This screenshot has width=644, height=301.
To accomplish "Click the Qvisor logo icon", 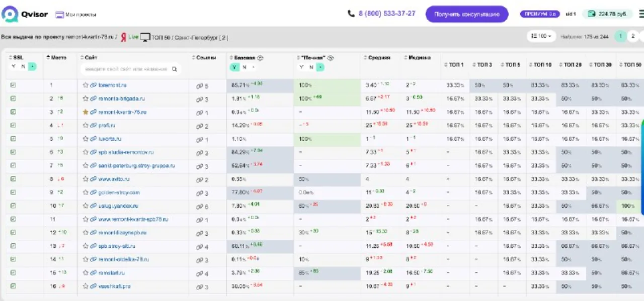I will click(x=10, y=14).
